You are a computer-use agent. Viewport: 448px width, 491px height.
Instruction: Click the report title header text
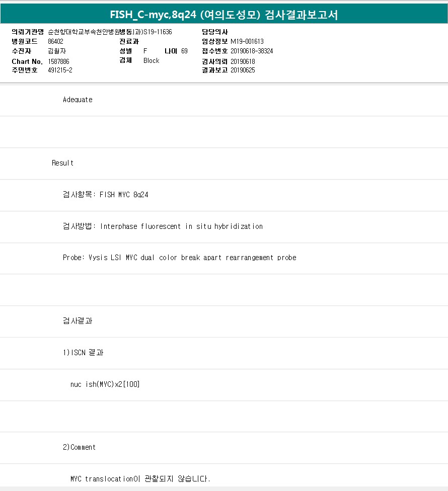pos(223,15)
